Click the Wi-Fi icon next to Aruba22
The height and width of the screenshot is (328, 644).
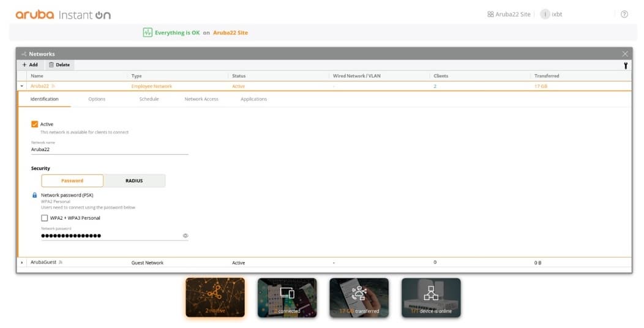[53, 86]
